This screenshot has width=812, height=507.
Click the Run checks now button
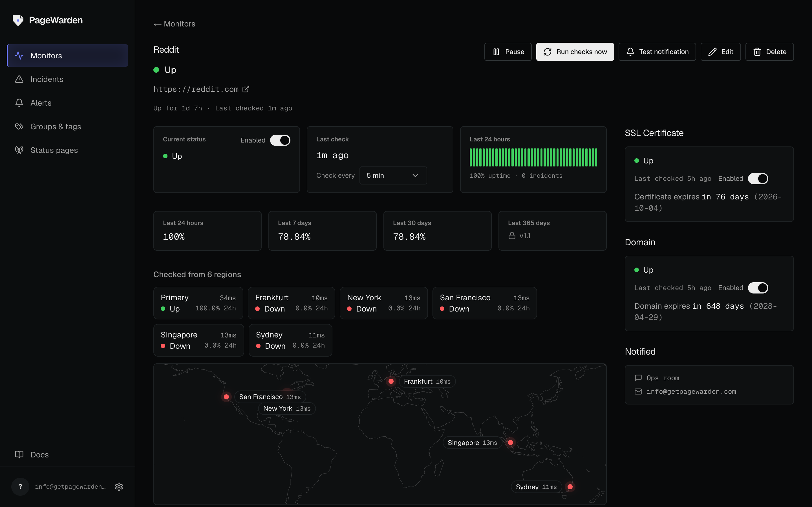(575, 52)
